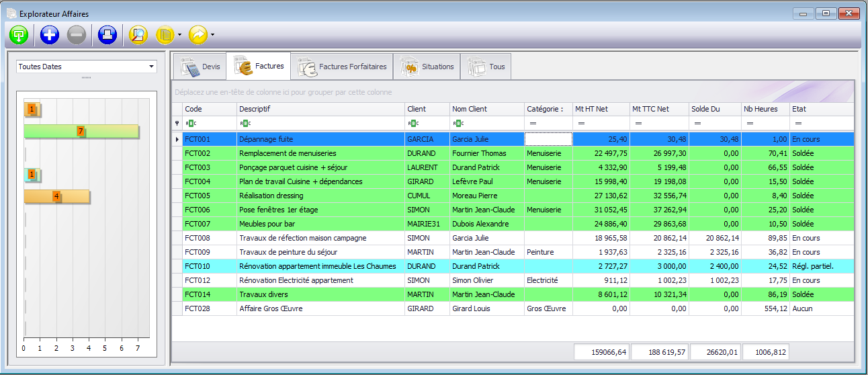Click the Etat equals filter operator
This screenshot has width=868, height=375.
(x=798, y=123)
